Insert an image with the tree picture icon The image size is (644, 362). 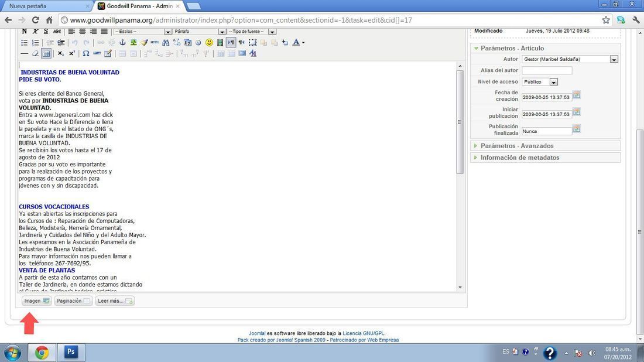(x=133, y=42)
